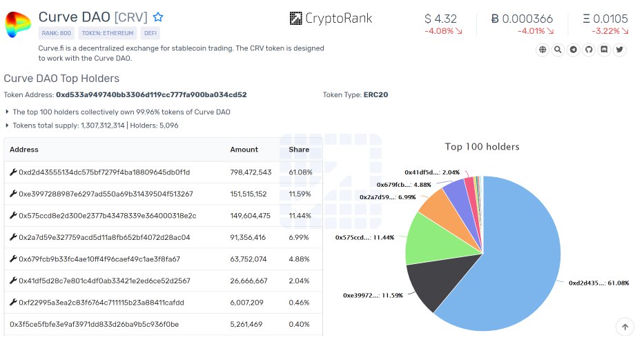Click the scroll-to-top arrow button
This screenshot has width=635, height=364.
click(625, 327)
